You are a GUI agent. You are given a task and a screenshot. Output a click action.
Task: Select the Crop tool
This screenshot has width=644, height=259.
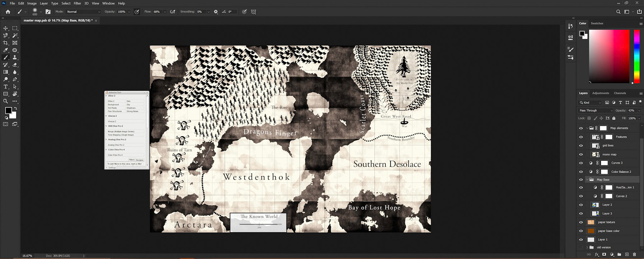pyautogui.click(x=6, y=43)
